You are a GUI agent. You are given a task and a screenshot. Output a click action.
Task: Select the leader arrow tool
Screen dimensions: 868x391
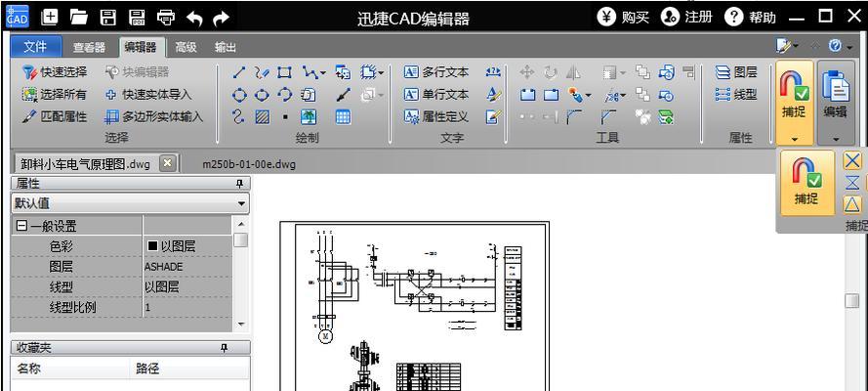coord(344,95)
